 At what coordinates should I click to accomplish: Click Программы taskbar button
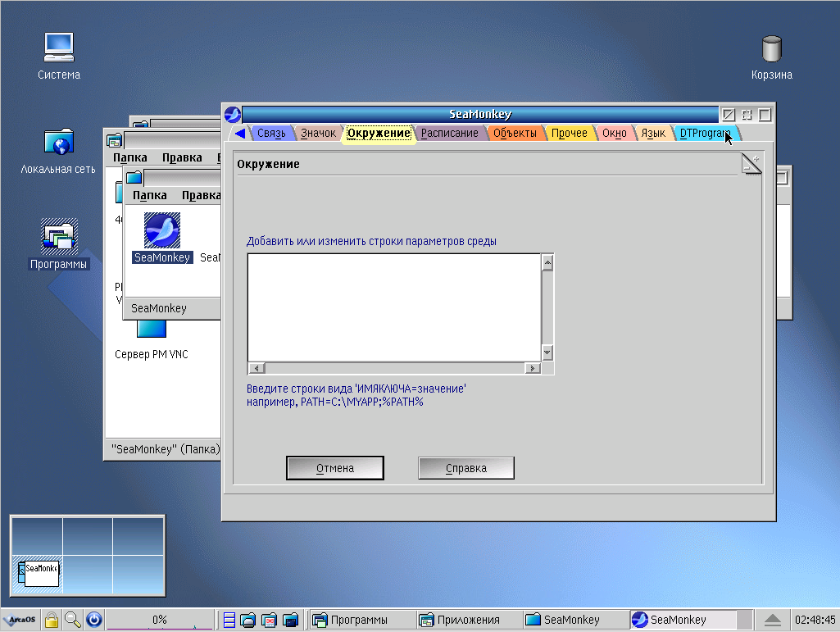(361, 620)
